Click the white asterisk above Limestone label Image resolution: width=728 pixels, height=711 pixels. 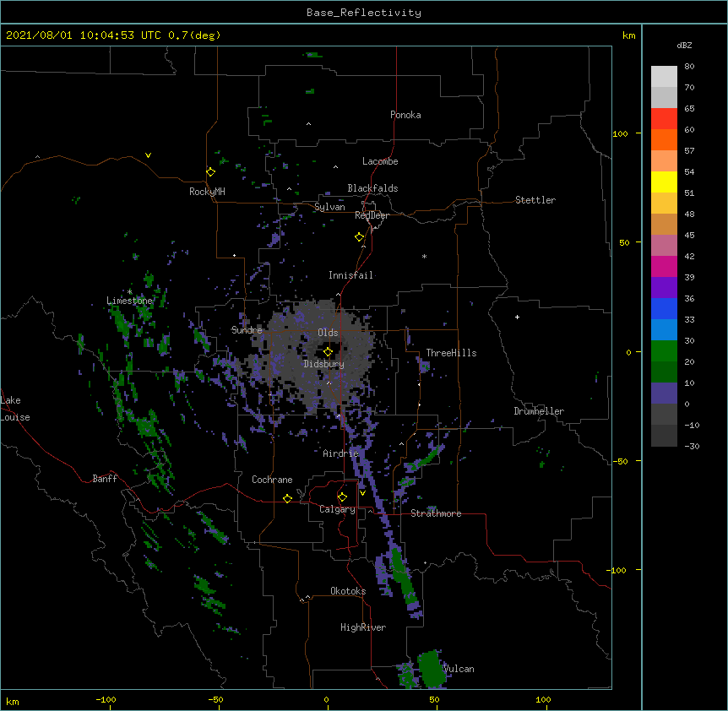tap(129, 292)
